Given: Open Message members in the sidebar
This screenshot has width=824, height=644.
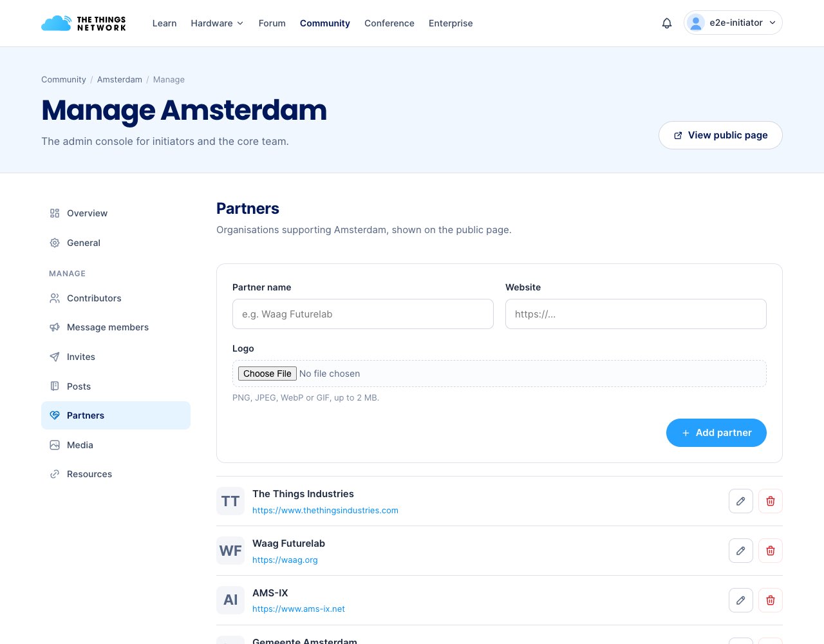Looking at the screenshot, I should 116,327.
